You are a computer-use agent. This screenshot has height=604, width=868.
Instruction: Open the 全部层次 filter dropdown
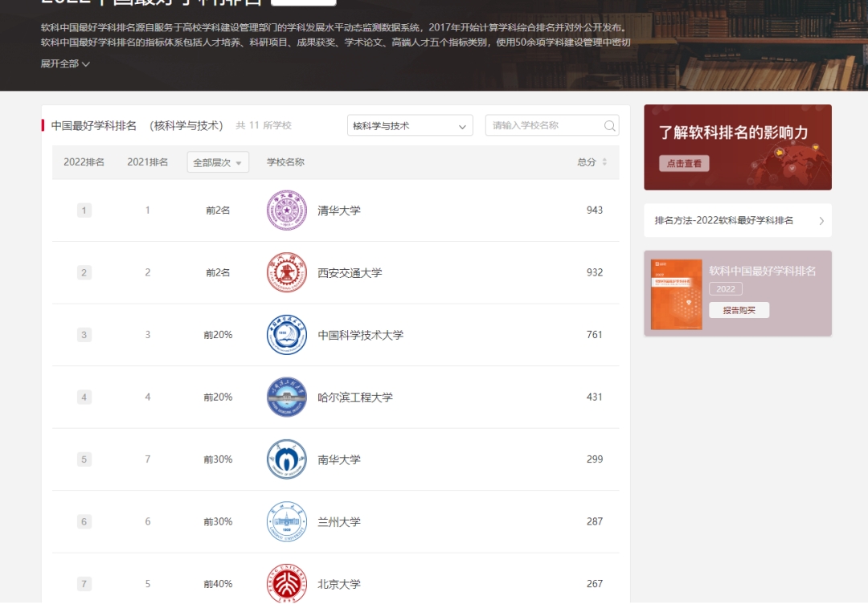pos(218,162)
